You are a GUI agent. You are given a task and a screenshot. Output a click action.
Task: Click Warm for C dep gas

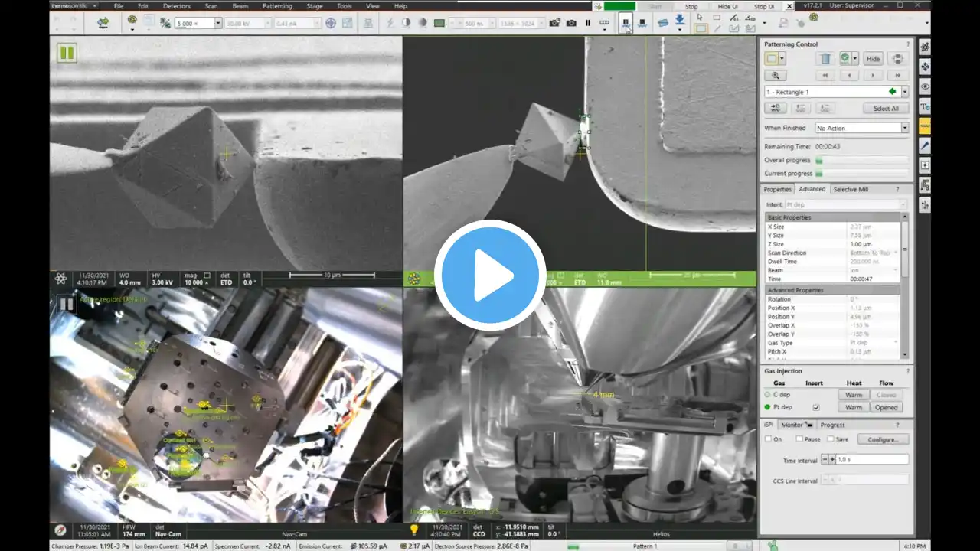[x=854, y=395]
